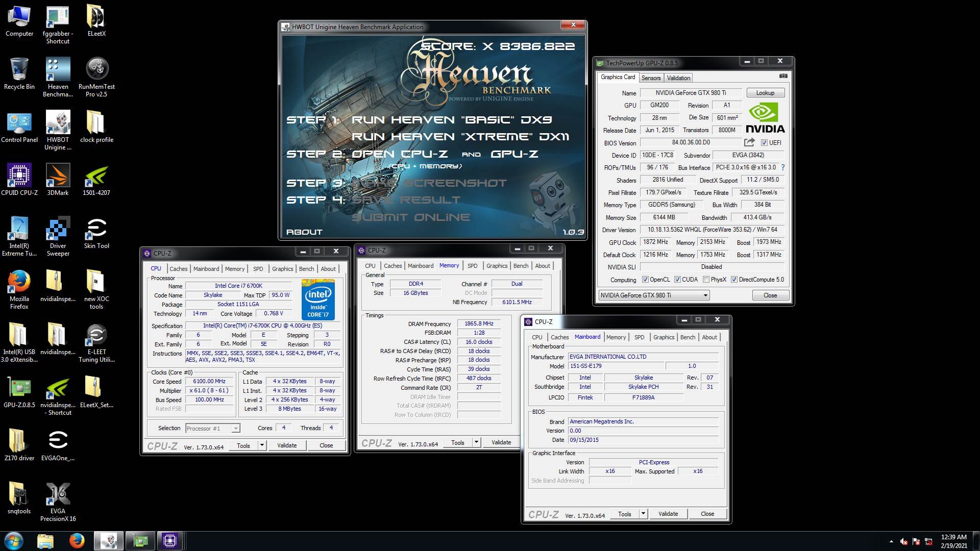The height and width of the screenshot is (551, 980).
Task: Launch the HWBOT Unigine desktop icon
Action: pyautogui.click(x=58, y=131)
